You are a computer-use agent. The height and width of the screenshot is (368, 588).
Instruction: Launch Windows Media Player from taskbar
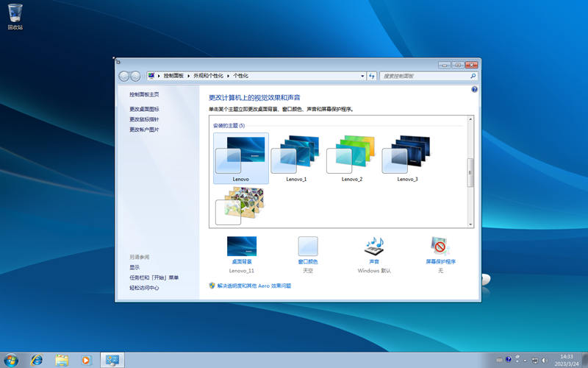pos(86,360)
